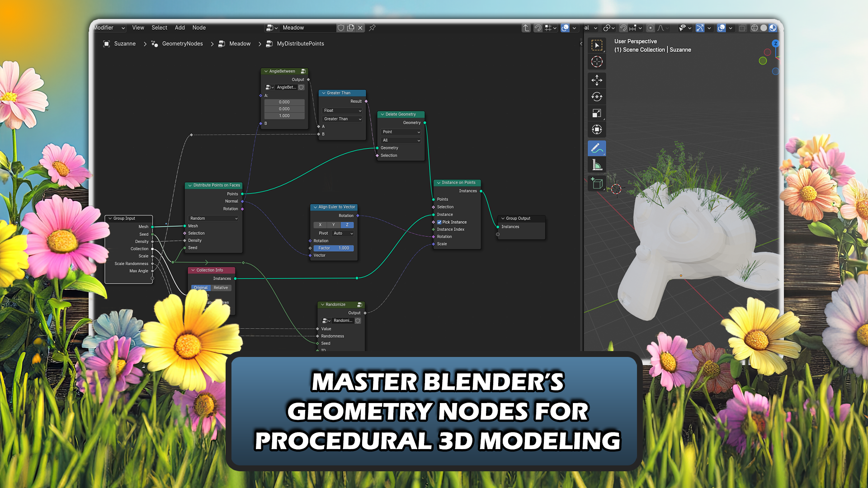Select the Transform tool
Screen dimensions: 868x488
click(x=597, y=130)
